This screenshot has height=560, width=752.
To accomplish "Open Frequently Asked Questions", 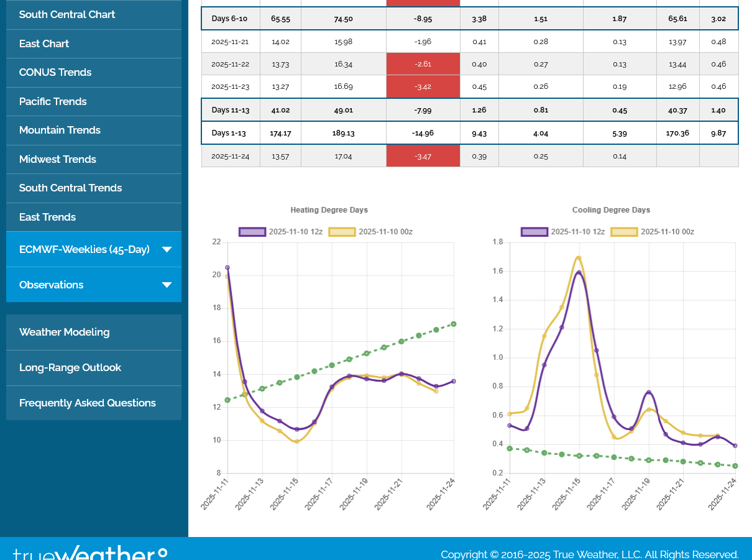I will click(88, 403).
